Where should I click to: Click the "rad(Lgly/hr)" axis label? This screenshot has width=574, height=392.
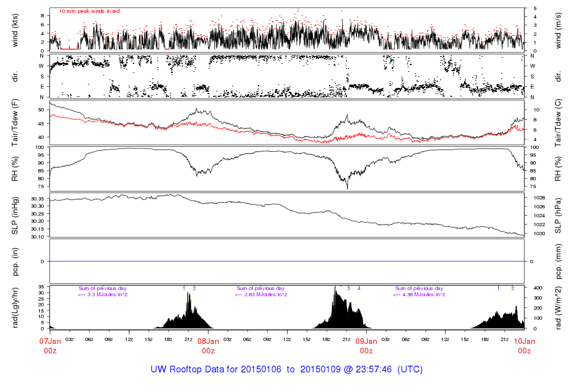coord(16,307)
